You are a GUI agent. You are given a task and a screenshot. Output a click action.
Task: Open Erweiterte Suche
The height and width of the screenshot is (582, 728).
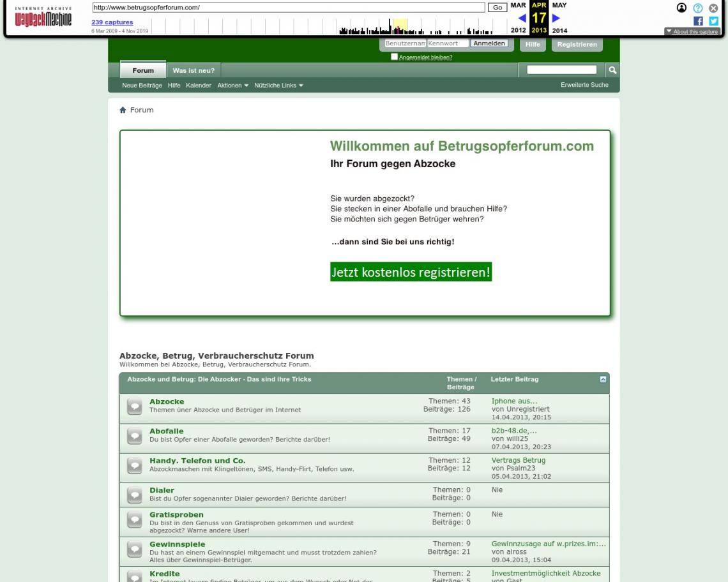point(584,85)
